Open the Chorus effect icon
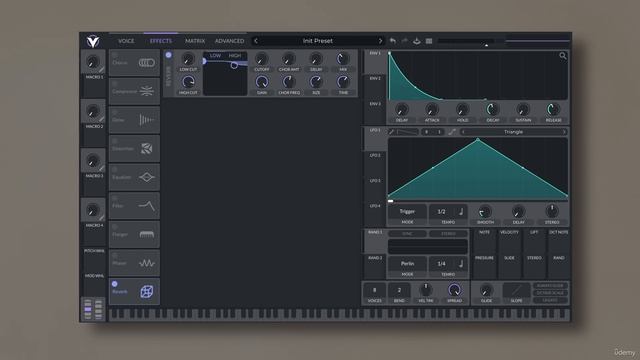 tap(147, 63)
